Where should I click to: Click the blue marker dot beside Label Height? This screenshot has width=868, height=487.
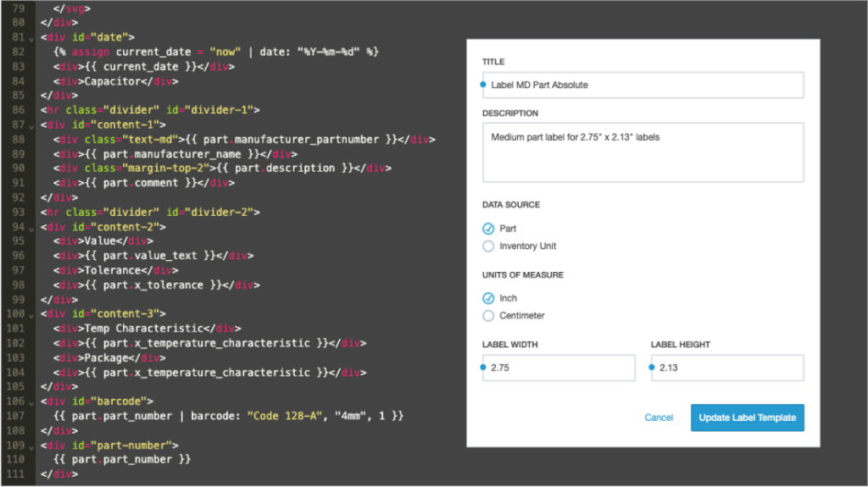click(x=652, y=368)
